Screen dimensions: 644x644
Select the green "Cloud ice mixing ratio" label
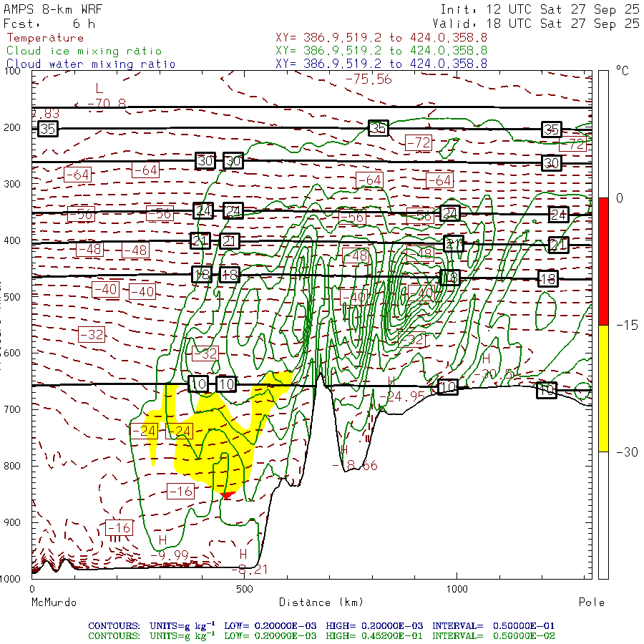(84, 51)
